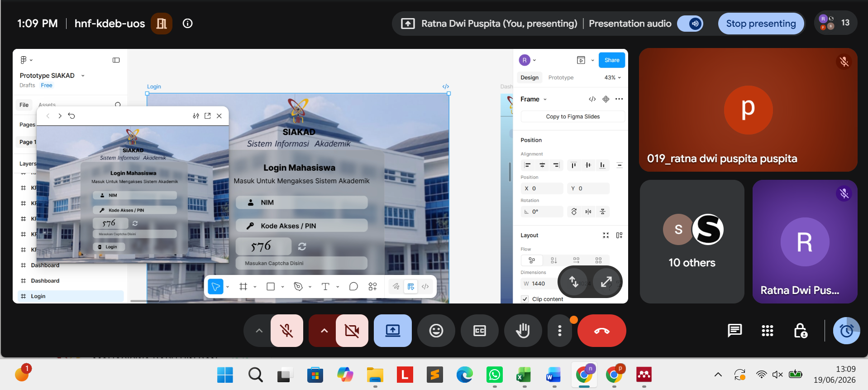This screenshot has width=868, height=390.
Task: Open the frame Dev Mode code icon
Action: coord(592,99)
